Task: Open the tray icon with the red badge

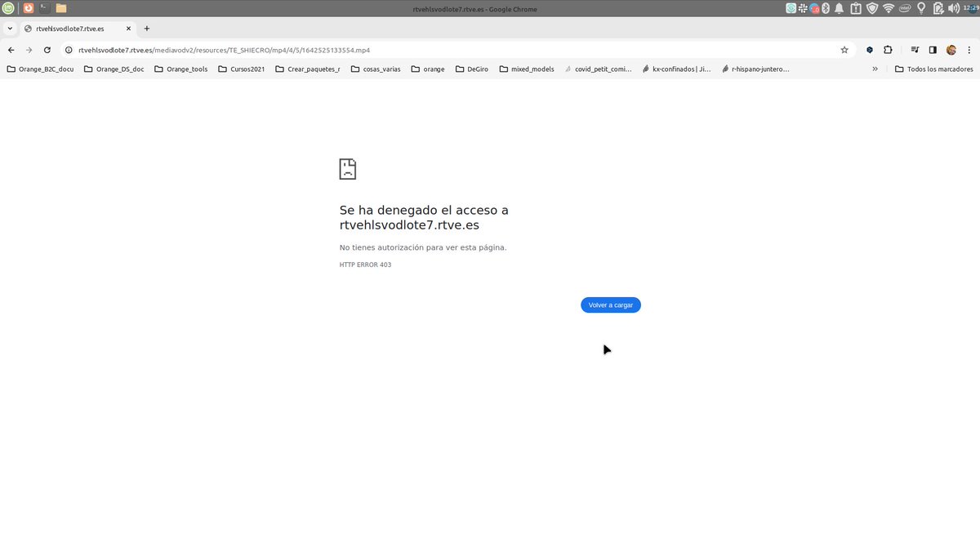Action: point(814,8)
